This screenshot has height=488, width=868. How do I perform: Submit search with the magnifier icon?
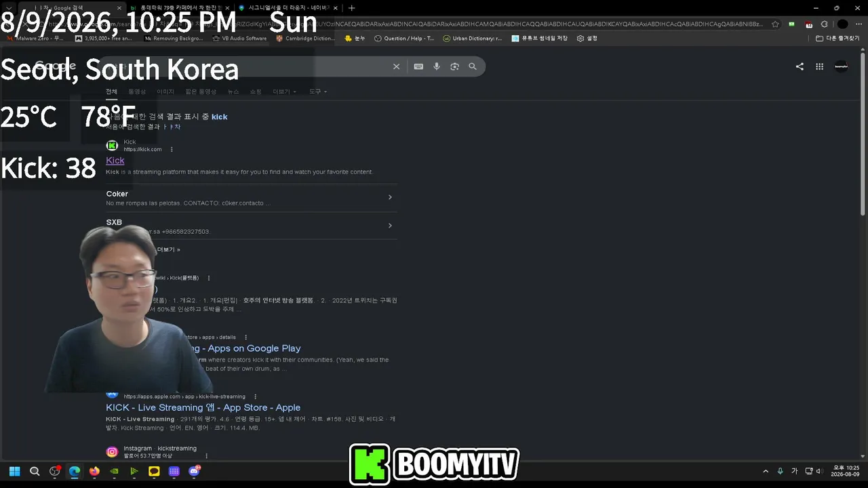point(473,66)
